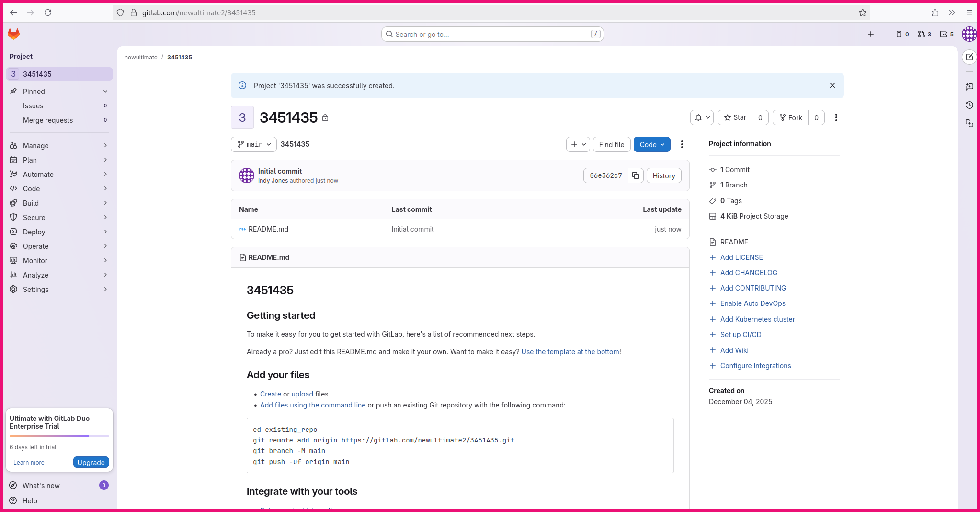Copy the commit SHA 06e362c7
This screenshot has height=512, width=980.
point(636,175)
